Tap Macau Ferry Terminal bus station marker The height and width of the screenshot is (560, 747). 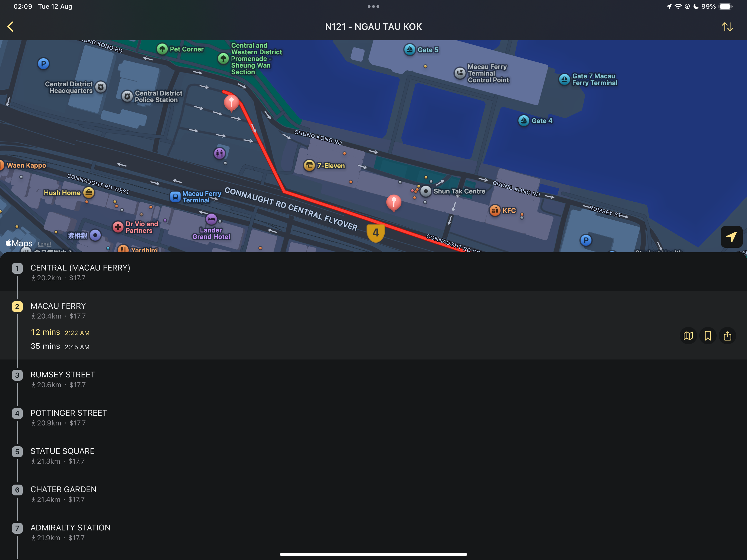175,196
